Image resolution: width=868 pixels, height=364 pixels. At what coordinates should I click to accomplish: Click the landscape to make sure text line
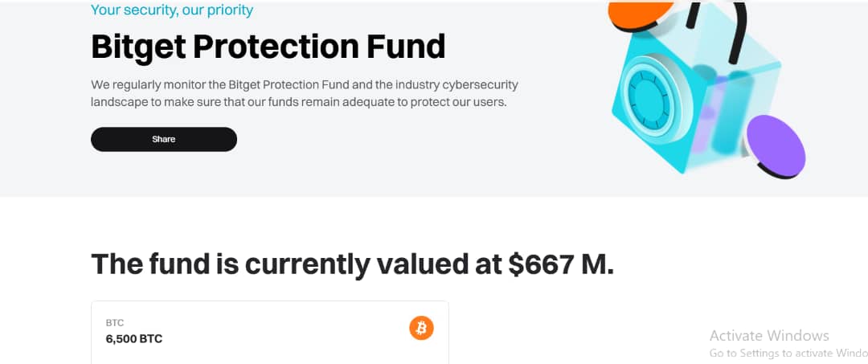299,103
